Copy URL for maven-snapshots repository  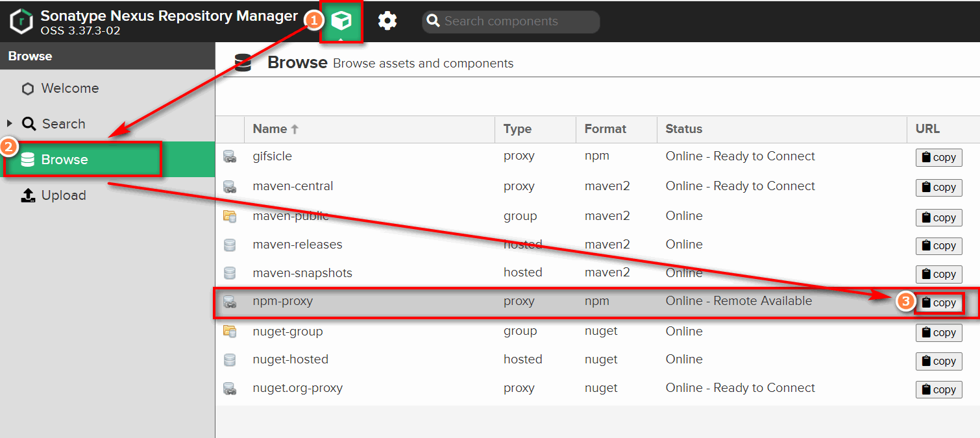pos(938,274)
